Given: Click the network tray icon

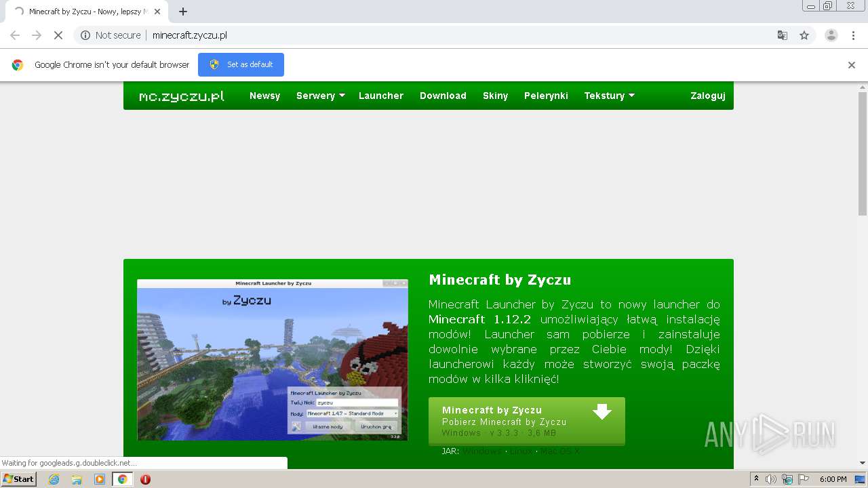Looking at the screenshot, I should (787, 479).
